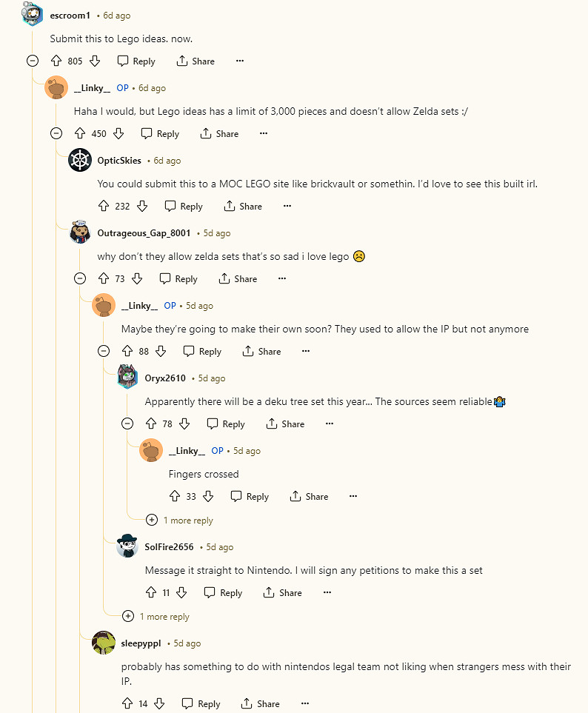Viewport: 588px width, 713px height.
Task: Collapse Oryx2610's reply thread
Action: tap(127, 424)
